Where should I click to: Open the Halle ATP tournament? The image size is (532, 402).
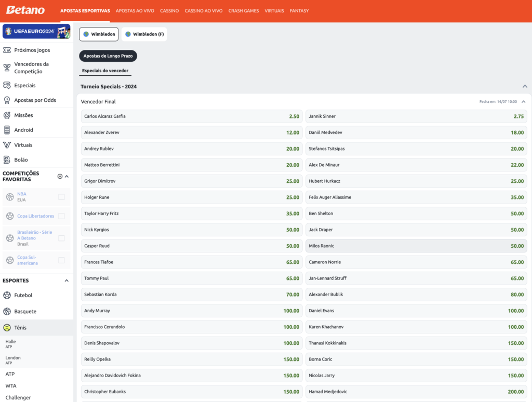(10, 344)
